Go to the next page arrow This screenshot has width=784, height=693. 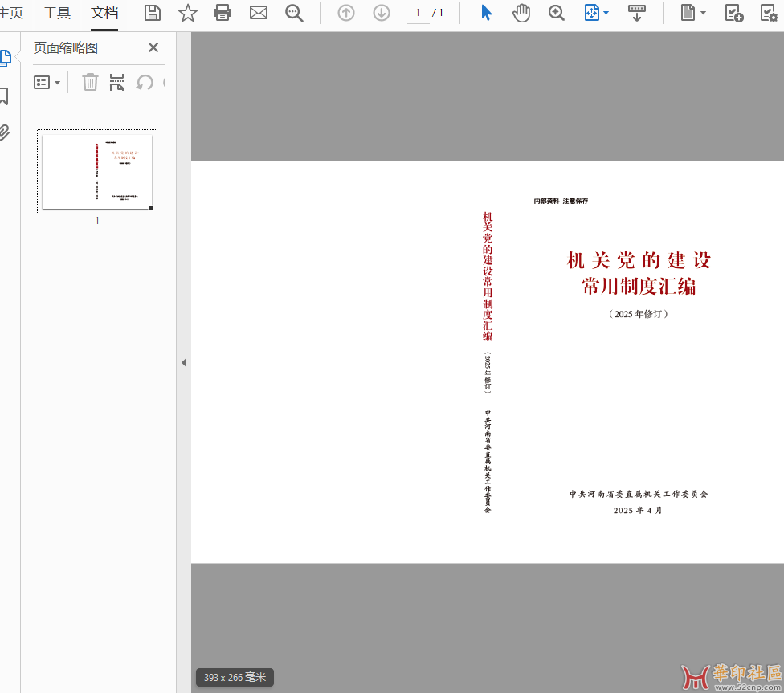click(x=382, y=13)
